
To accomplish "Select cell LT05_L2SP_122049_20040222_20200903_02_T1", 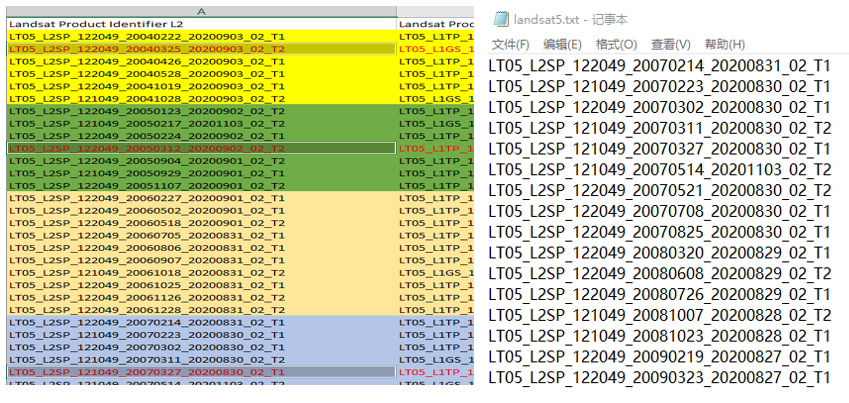I will click(201, 36).
